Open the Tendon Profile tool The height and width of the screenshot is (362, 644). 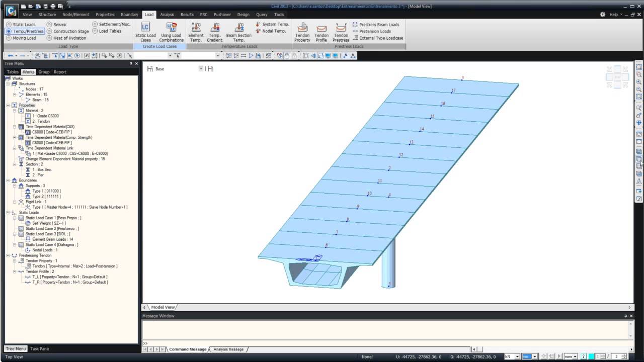(x=321, y=31)
